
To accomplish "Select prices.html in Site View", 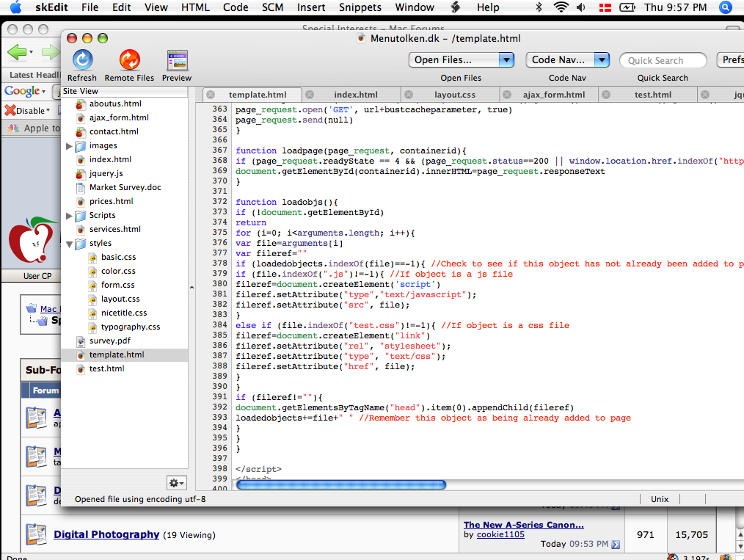I will click(111, 201).
